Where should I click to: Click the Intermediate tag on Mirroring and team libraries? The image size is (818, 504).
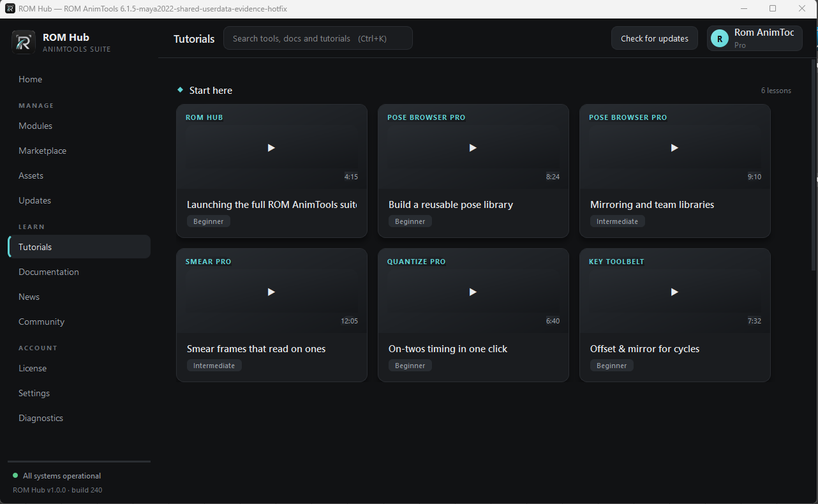[618, 221]
